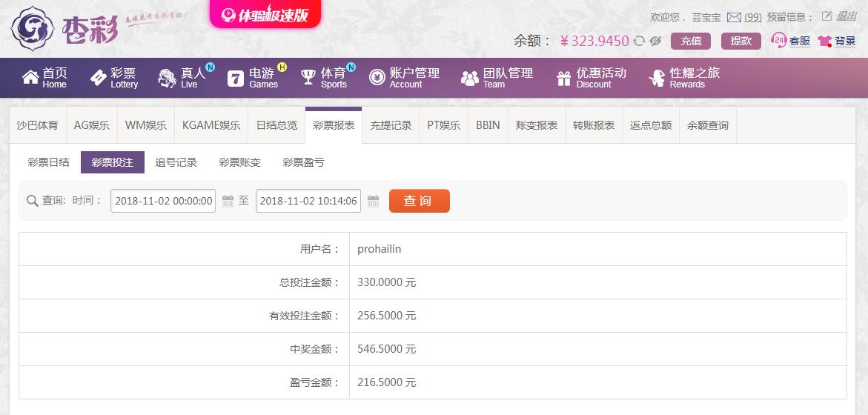868x415 pixels.
Task: Click the mail envelope icon
Action: [734, 17]
